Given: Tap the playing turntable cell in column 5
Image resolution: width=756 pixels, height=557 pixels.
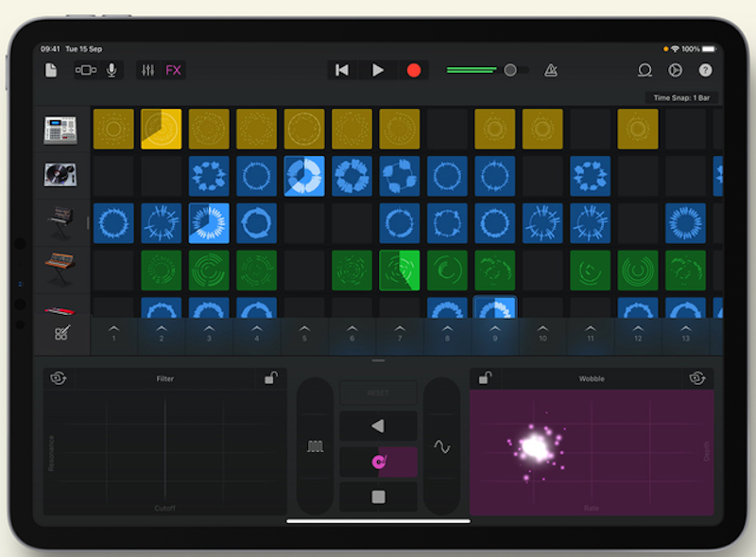Looking at the screenshot, I should click(x=304, y=176).
